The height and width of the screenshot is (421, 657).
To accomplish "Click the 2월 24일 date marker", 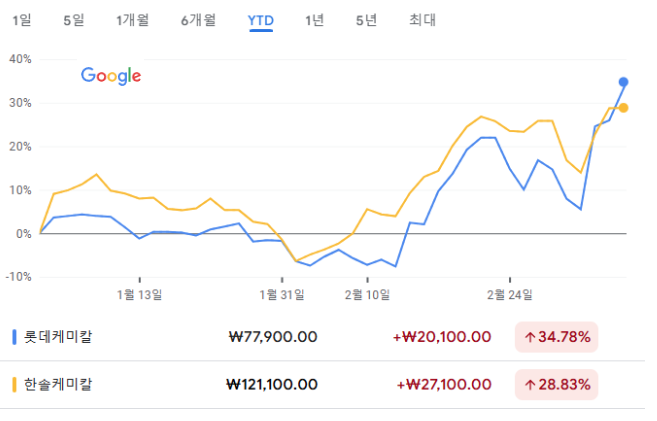I will click(x=510, y=294).
